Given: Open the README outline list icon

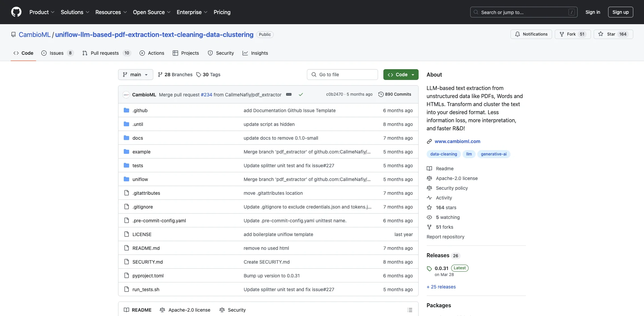Looking at the screenshot, I should click(410, 310).
